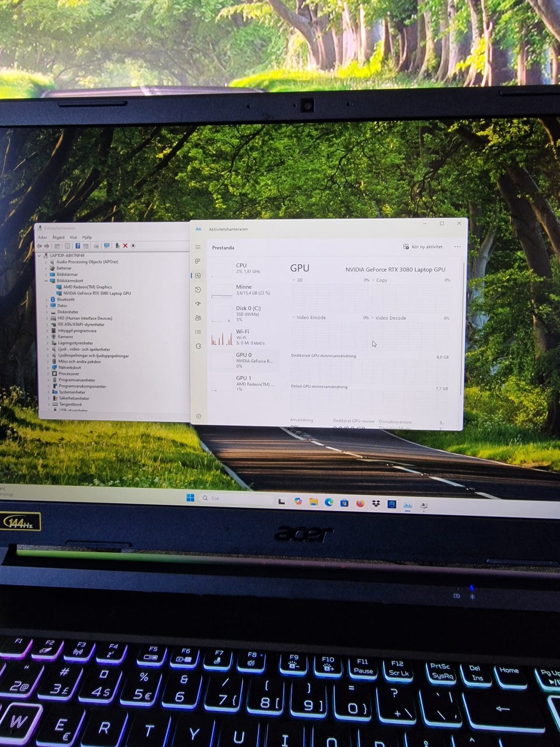
Task: Click the taskbar search box Sök
Action: tap(236, 499)
